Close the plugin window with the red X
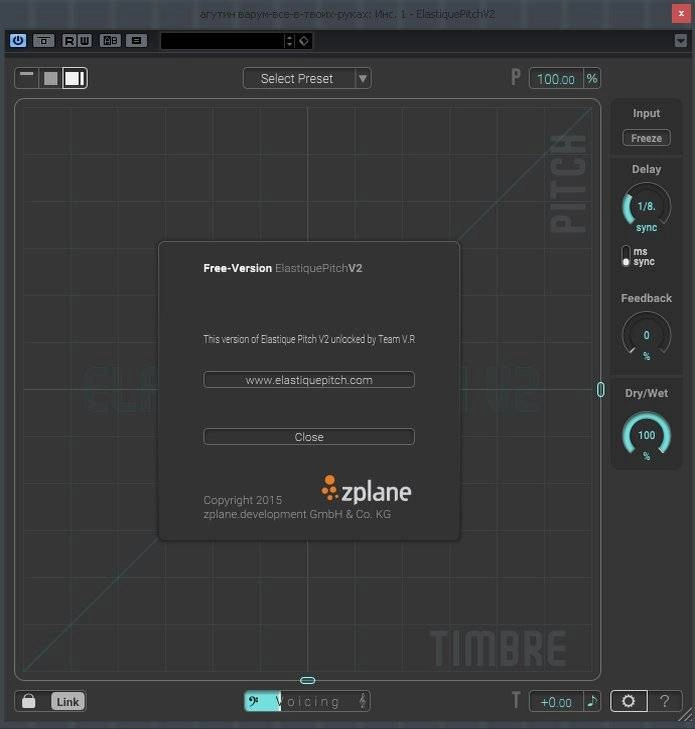Viewport: 695px width, 729px height. (681, 13)
